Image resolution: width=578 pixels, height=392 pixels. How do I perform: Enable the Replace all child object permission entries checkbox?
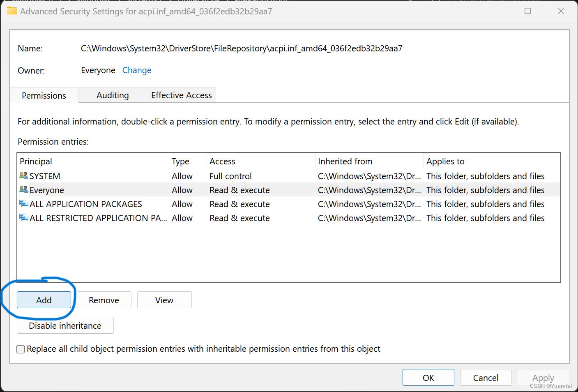pyautogui.click(x=21, y=349)
